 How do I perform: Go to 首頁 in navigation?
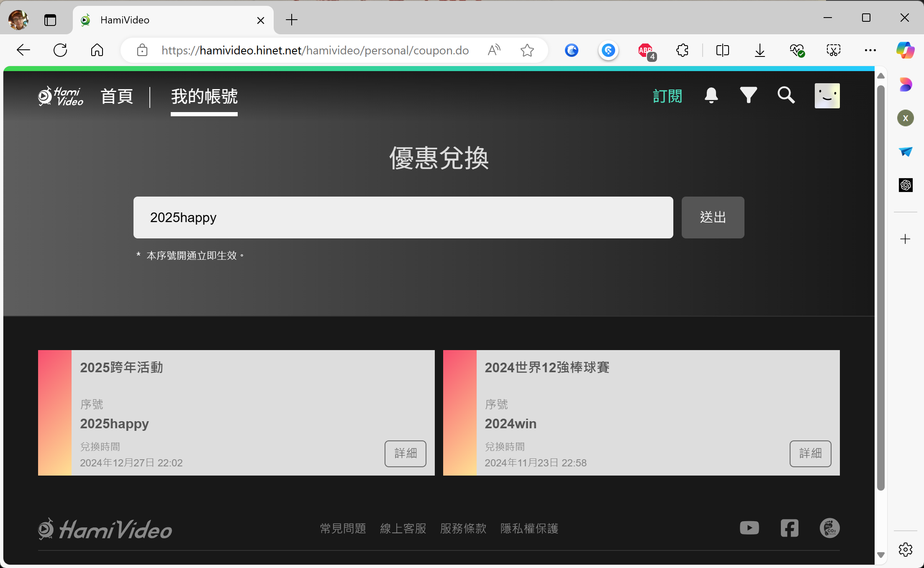(x=117, y=97)
